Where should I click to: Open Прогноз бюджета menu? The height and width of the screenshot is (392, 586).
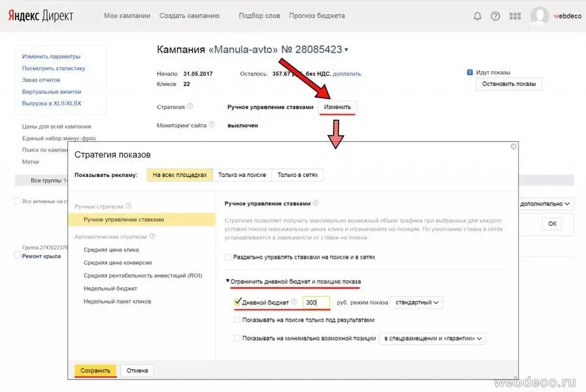pos(317,16)
